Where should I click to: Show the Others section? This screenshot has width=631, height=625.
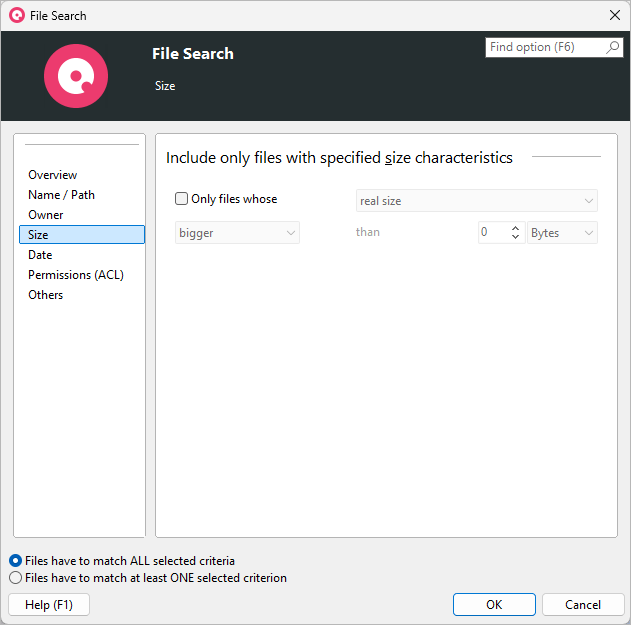point(45,295)
